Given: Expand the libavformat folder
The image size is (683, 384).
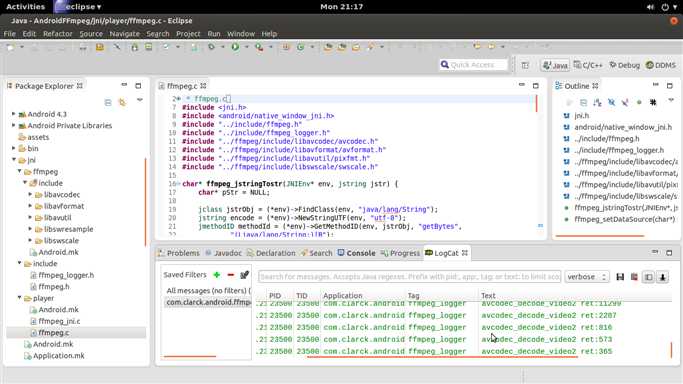Looking at the screenshot, I should 30,205.
